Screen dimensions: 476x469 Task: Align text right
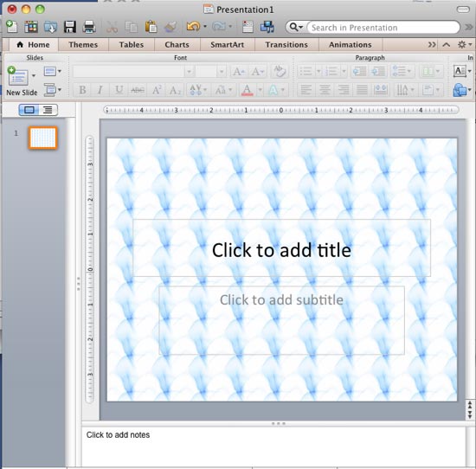point(344,90)
